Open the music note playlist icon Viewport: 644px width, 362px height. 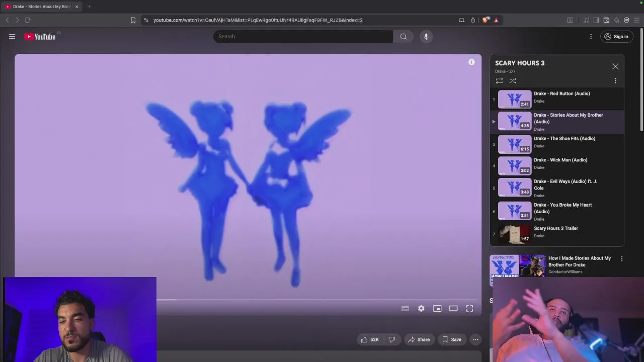point(586,20)
